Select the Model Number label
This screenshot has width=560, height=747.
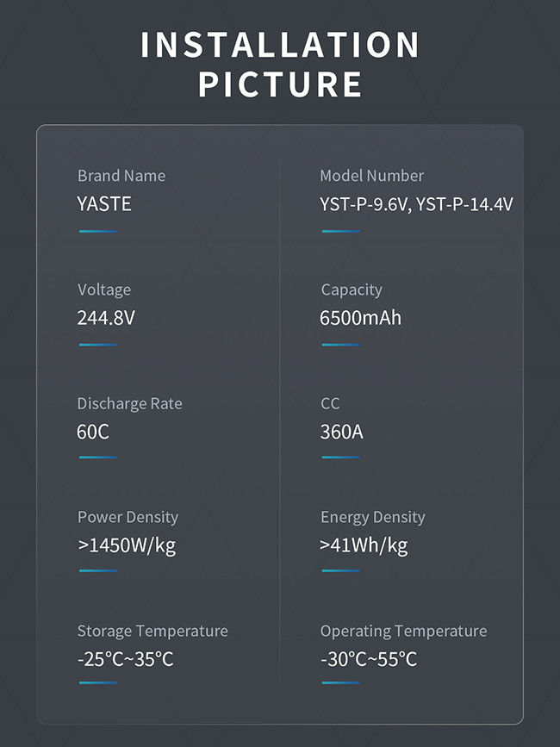(372, 176)
